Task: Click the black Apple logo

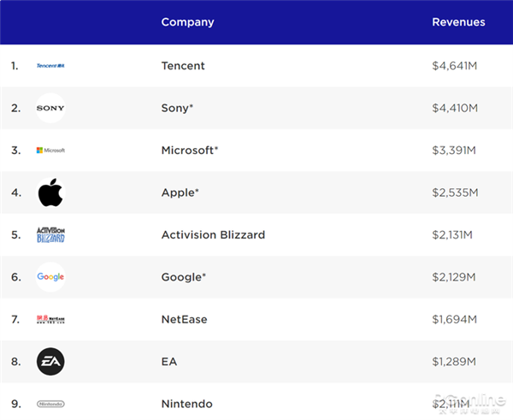Action: tap(50, 192)
